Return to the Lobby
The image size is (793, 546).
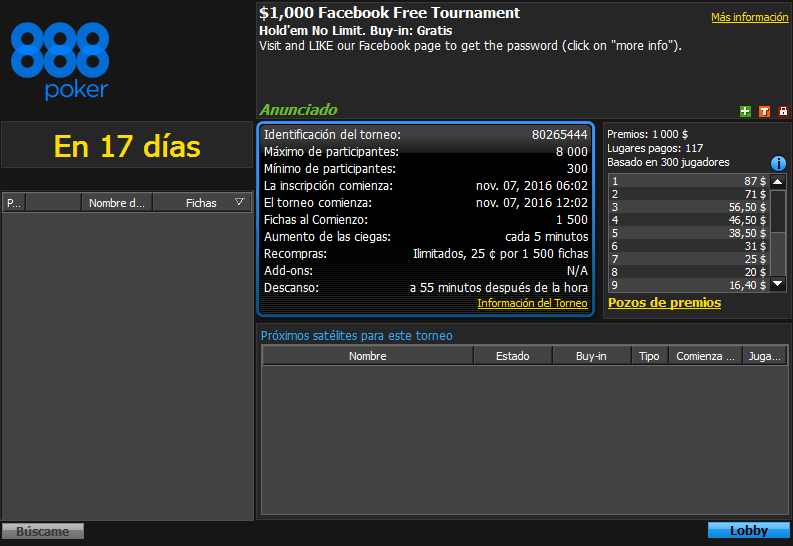(748, 530)
